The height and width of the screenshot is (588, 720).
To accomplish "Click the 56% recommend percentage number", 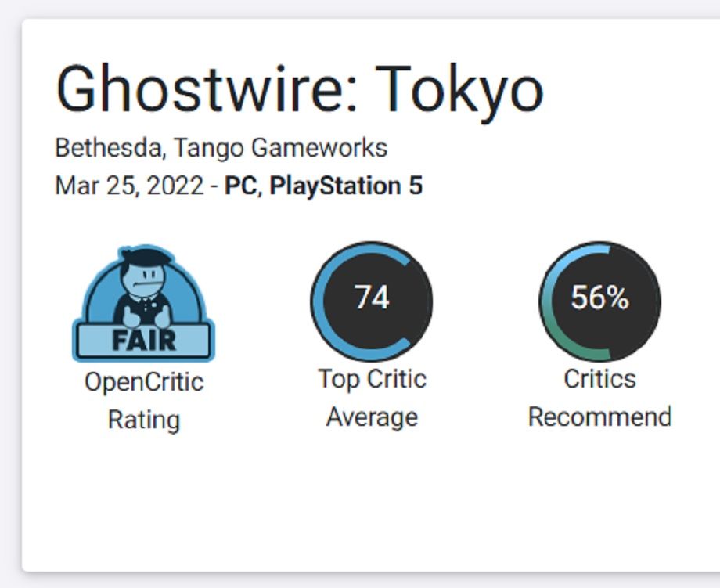I will click(x=599, y=298).
